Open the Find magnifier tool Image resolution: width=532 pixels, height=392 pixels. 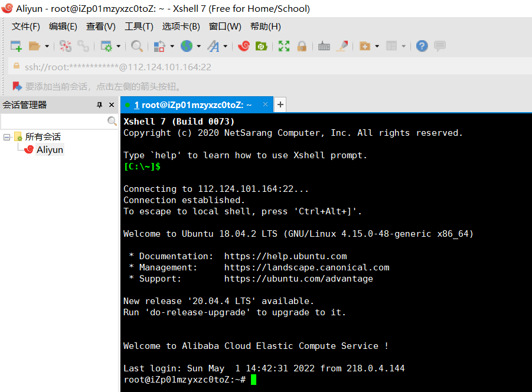[x=137, y=46]
